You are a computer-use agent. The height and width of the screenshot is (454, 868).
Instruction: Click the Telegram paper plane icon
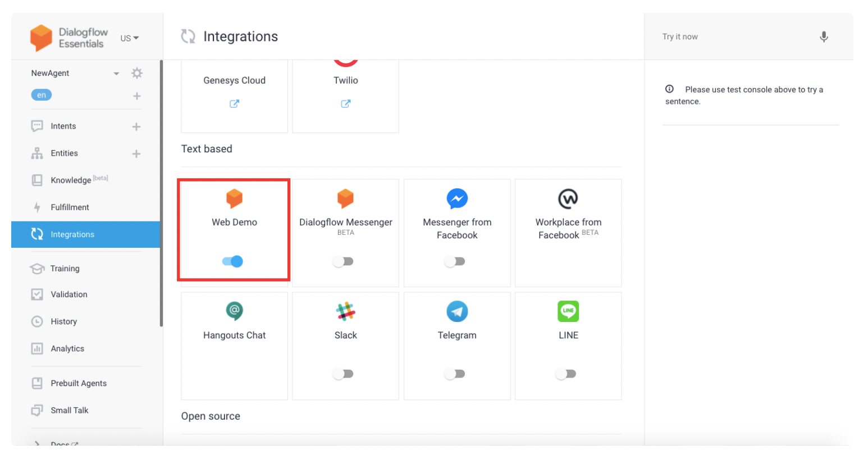pyautogui.click(x=457, y=311)
